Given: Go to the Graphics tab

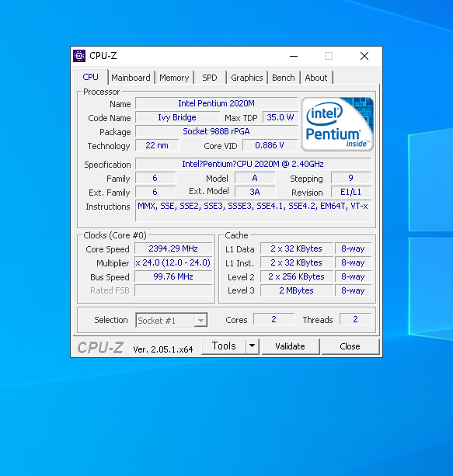Looking at the screenshot, I should [247, 78].
